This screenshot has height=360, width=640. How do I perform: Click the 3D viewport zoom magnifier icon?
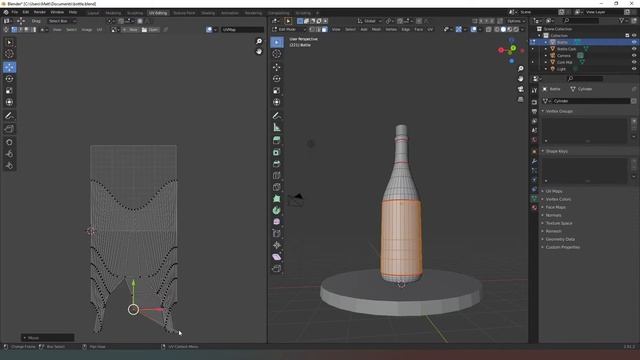[520, 69]
